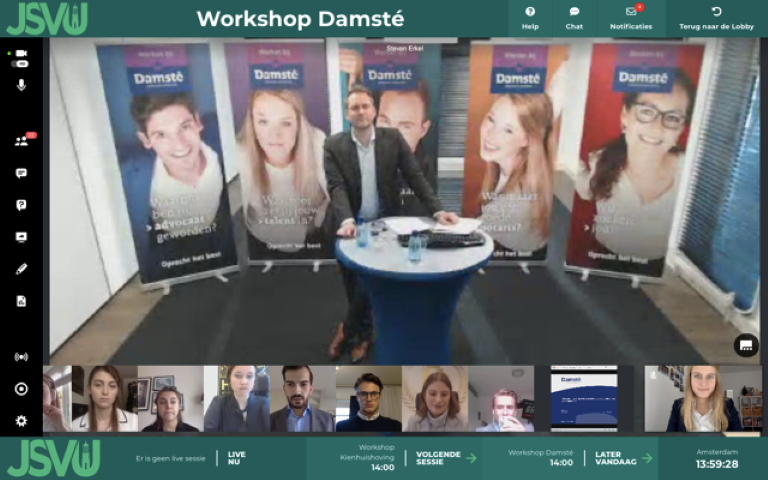Select thumbnail of woman in white turtleneck
This screenshot has width=768, height=480.
tap(435, 398)
